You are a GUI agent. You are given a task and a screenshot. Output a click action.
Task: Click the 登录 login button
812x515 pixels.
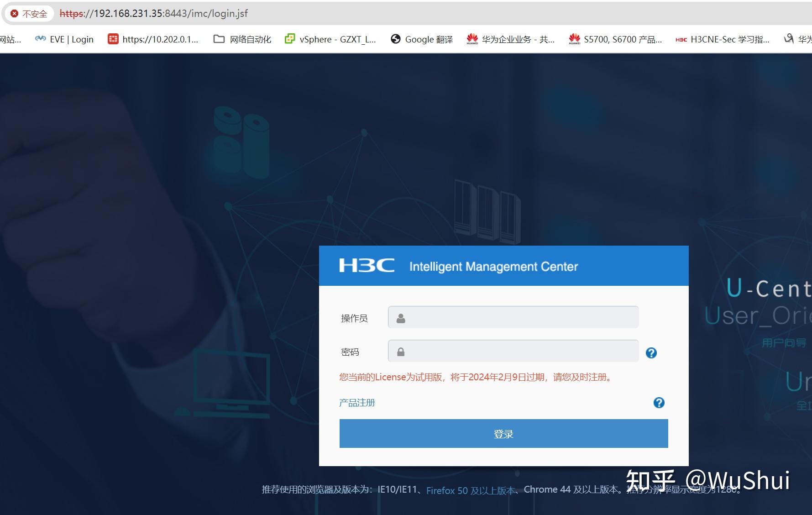point(503,433)
